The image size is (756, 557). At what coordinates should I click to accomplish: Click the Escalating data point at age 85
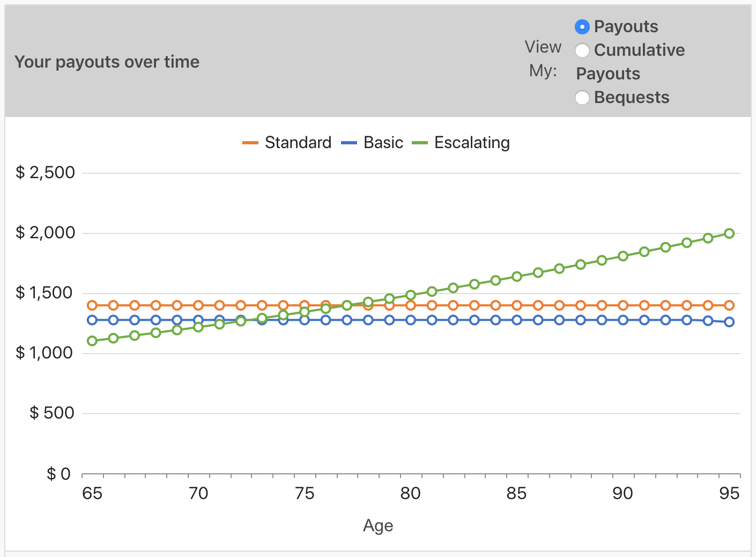(x=517, y=276)
